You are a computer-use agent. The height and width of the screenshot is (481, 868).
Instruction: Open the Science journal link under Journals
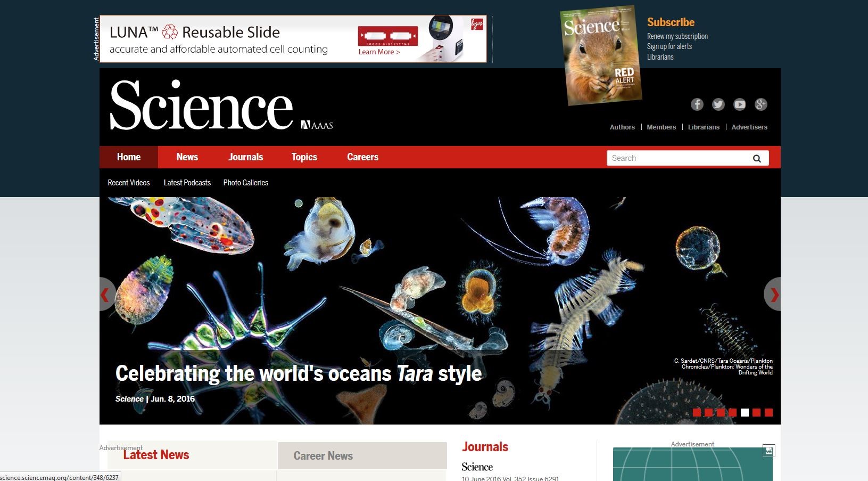point(477,467)
